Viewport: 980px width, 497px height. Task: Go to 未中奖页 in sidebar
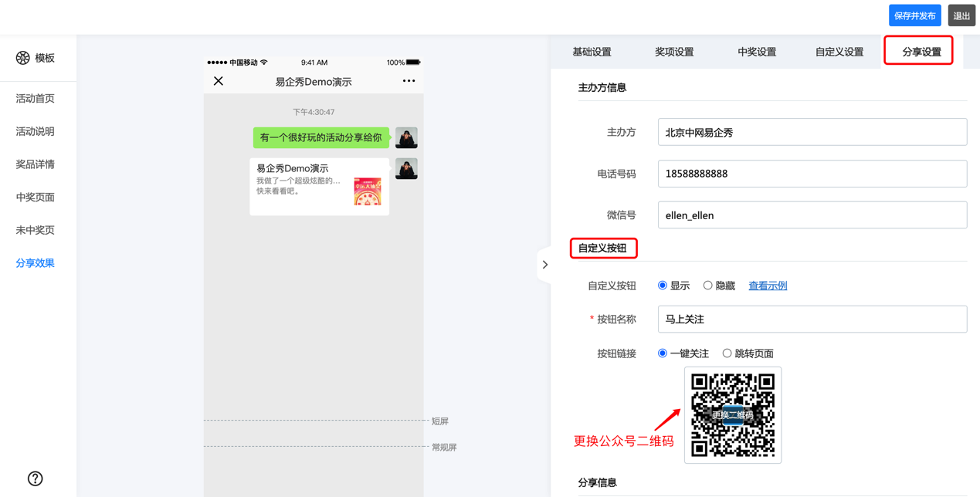[x=36, y=230]
